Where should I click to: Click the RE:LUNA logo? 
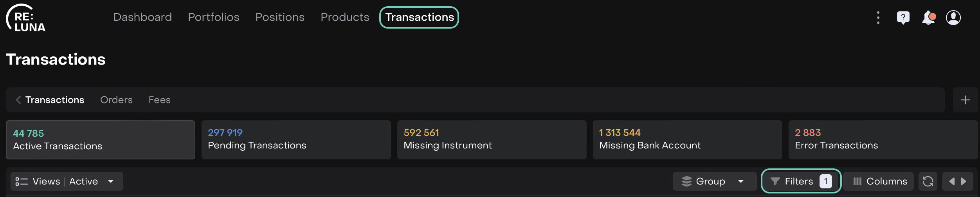26,18
